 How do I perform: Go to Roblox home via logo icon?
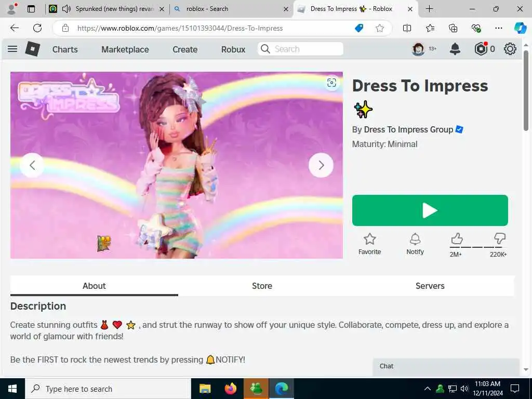33,49
